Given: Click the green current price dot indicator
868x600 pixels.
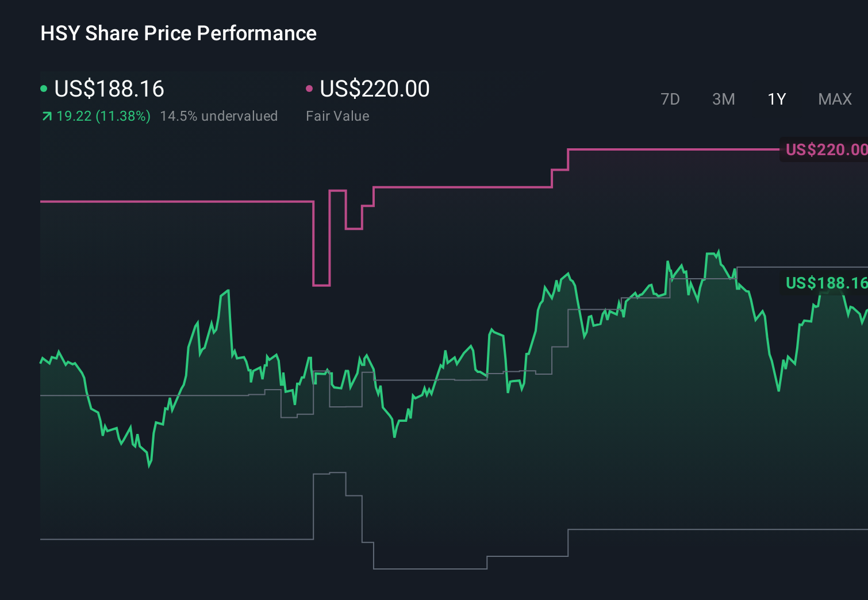Looking at the screenshot, I should pyautogui.click(x=44, y=88).
